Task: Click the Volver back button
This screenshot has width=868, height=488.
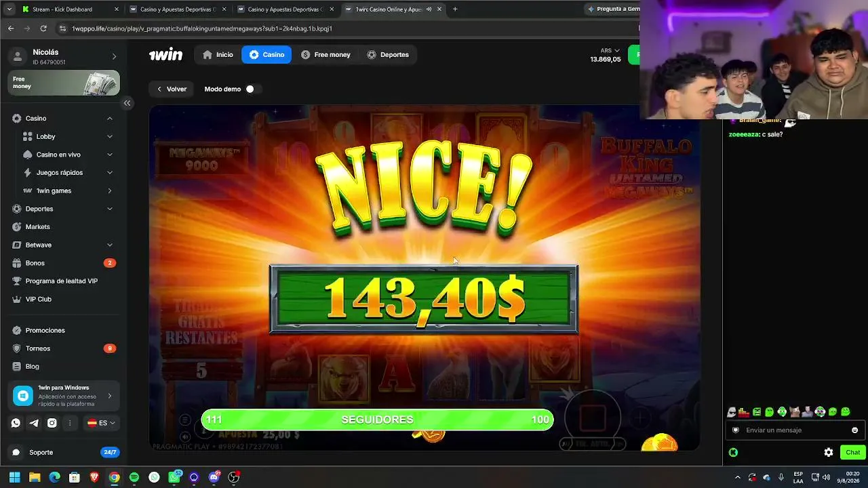Action: (172, 89)
